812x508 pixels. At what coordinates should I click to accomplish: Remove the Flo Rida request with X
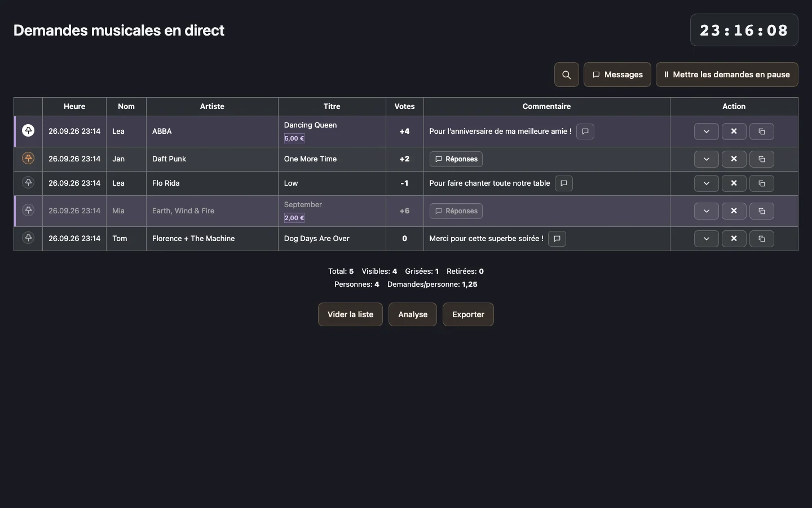click(x=734, y=183)
